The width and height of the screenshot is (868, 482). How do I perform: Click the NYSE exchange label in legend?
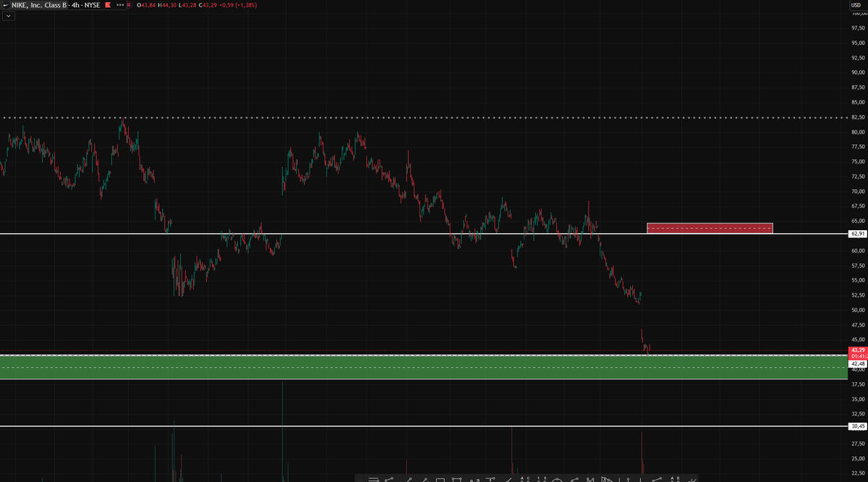pos(94,6)
